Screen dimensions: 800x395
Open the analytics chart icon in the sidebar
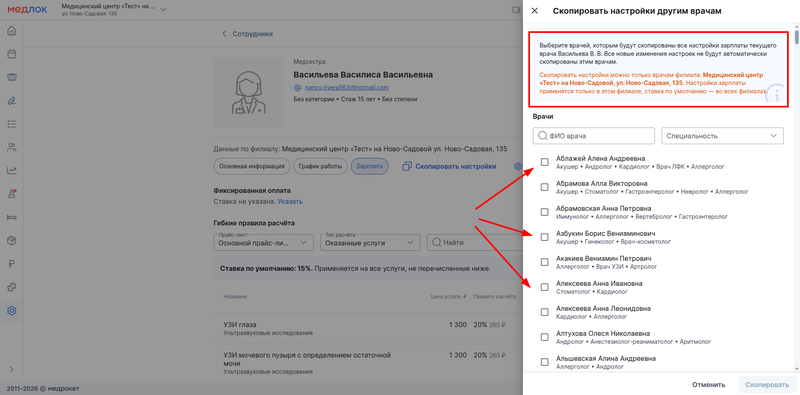(x=12, y=171)
